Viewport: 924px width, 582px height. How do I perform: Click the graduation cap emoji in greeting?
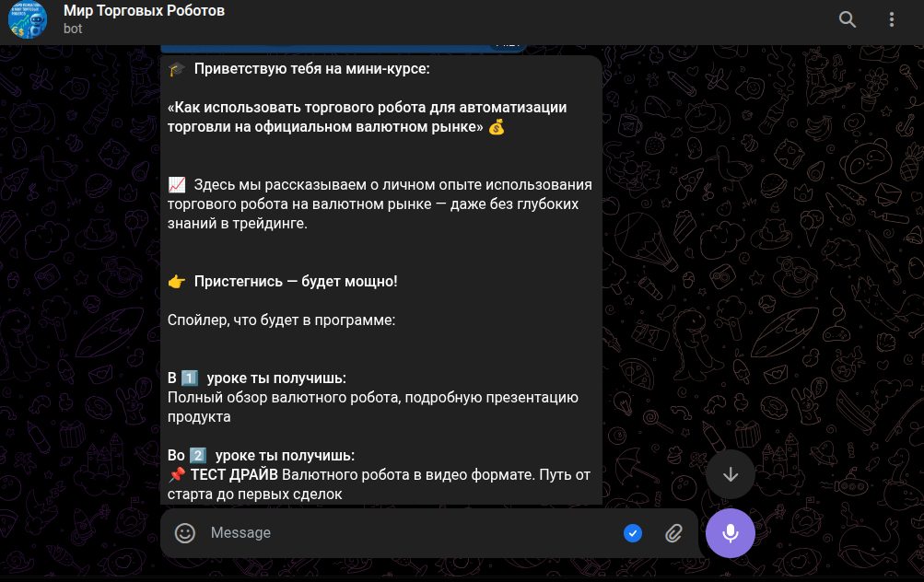tap(176, 69)
